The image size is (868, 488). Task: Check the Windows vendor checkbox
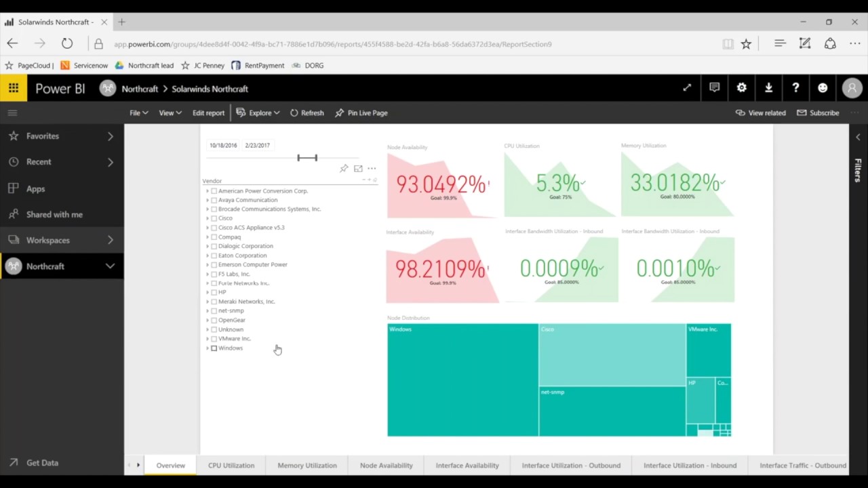point(214,348)
